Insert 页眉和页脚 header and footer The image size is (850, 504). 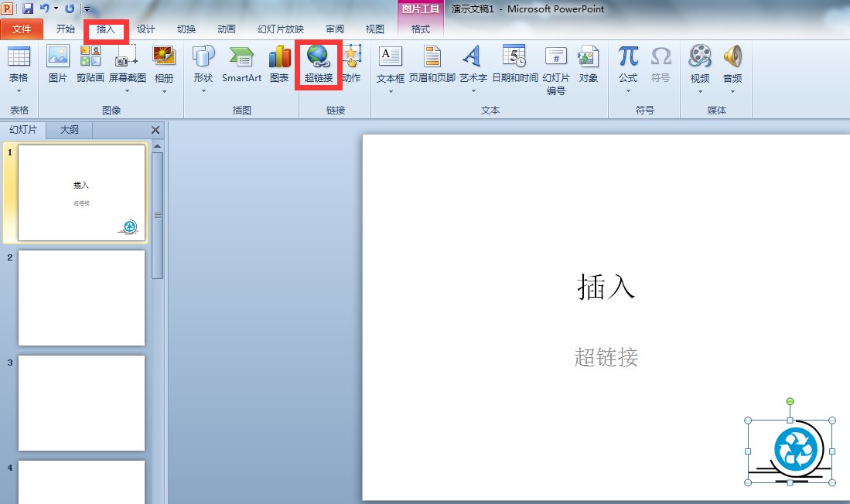[x=432, y=56]
